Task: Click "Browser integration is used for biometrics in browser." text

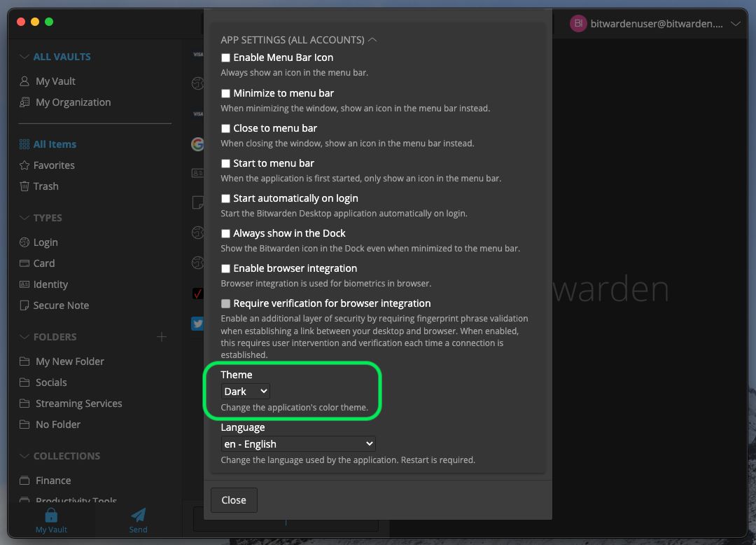Action: point(326,284)
